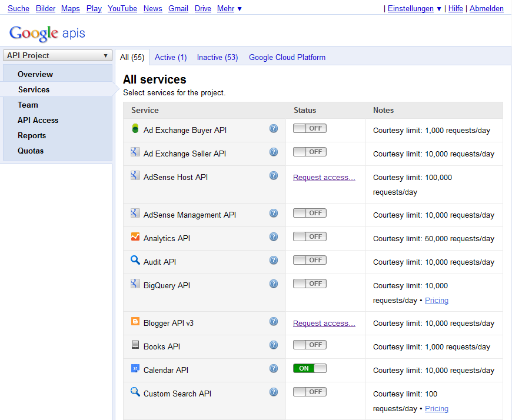Image resolution: width=512 pixels, height=420 pixels.
Task: Open the Pricing link for BigQuery API
Action: click(437, 301)
